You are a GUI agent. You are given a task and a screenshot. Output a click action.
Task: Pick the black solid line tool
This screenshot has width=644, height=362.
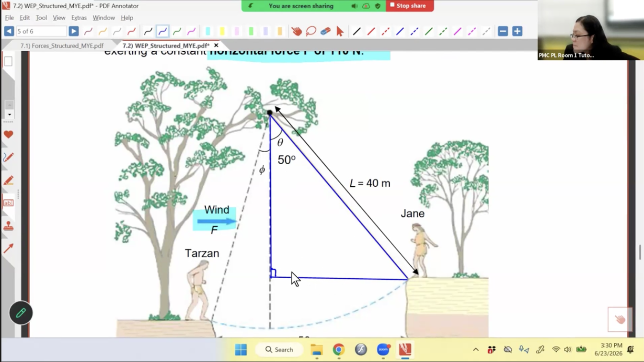tap(356, 31)
